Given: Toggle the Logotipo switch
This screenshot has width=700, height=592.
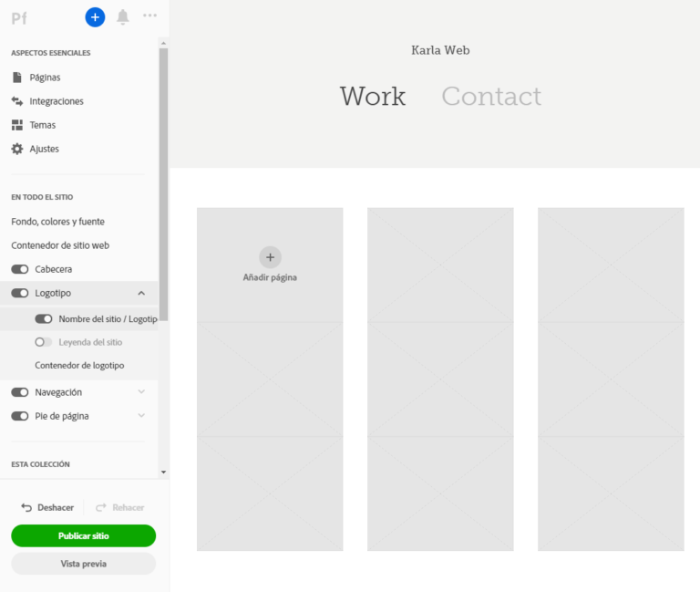Looking at the screenshot, I should click(x=20, y=293).
